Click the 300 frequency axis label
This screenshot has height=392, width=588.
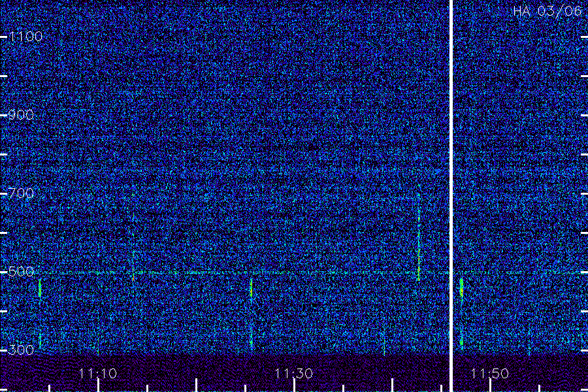click(21, 350)
